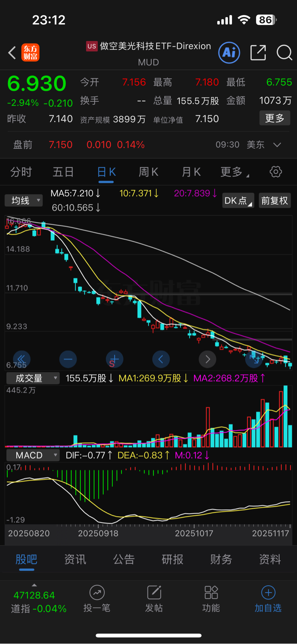This screenshot has width=297, height=644.
Task: Tap MA1:269.9万股 volume label
Action: click(154, 378)
